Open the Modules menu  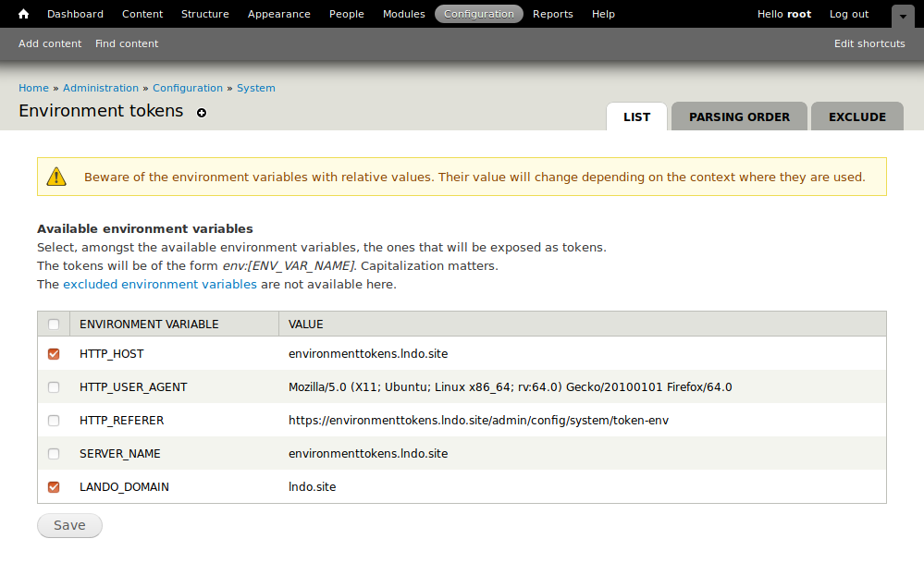pos(403,14)
